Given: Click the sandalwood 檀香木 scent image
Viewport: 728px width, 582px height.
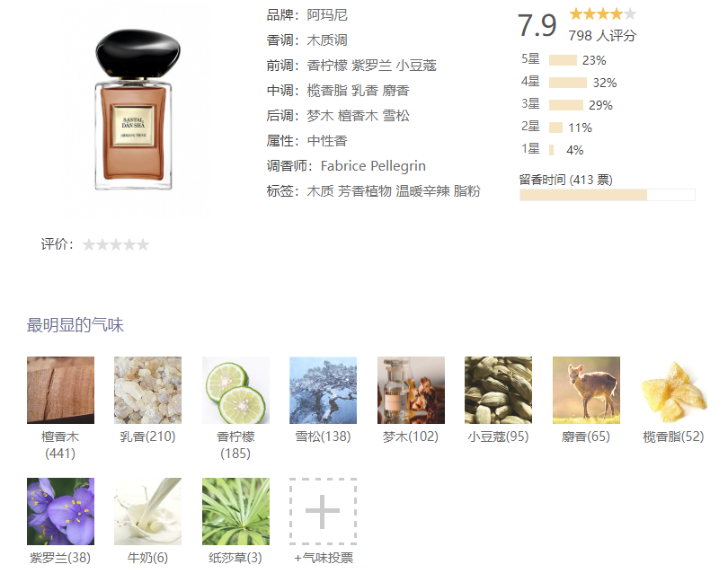Looking at the screenshot, I should pyautogui.click(x=60, y=390).
